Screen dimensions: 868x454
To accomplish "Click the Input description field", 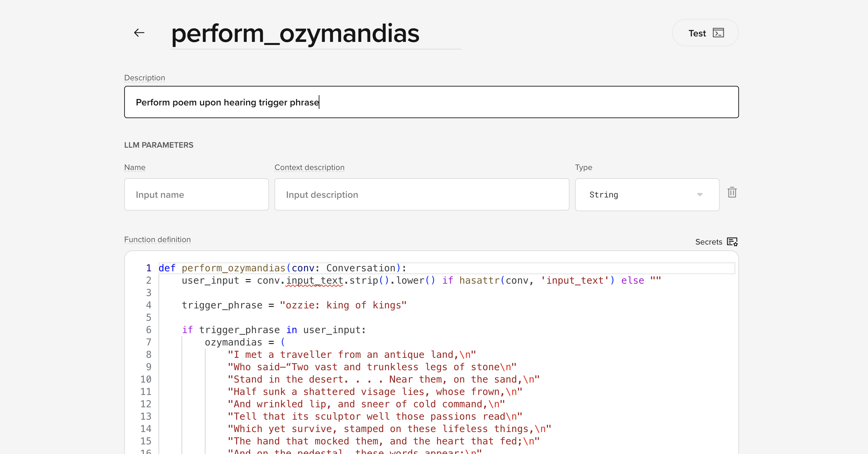I will click(421, 195).
